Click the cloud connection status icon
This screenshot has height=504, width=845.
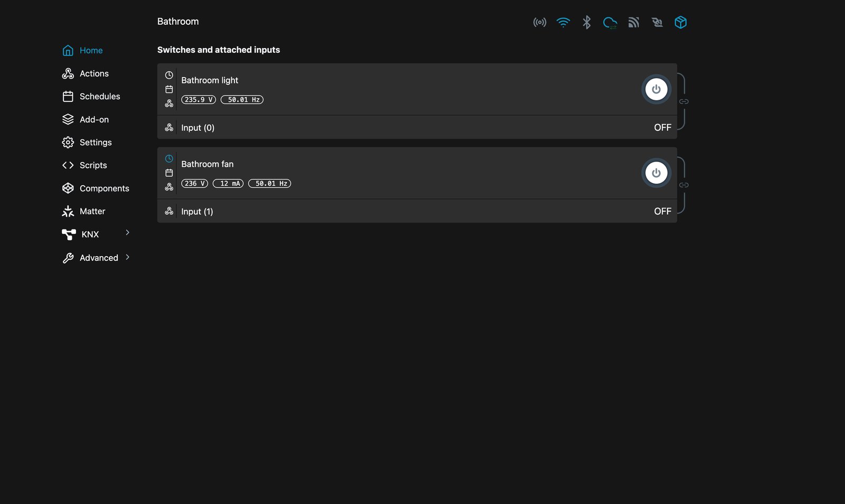[610, 23]
